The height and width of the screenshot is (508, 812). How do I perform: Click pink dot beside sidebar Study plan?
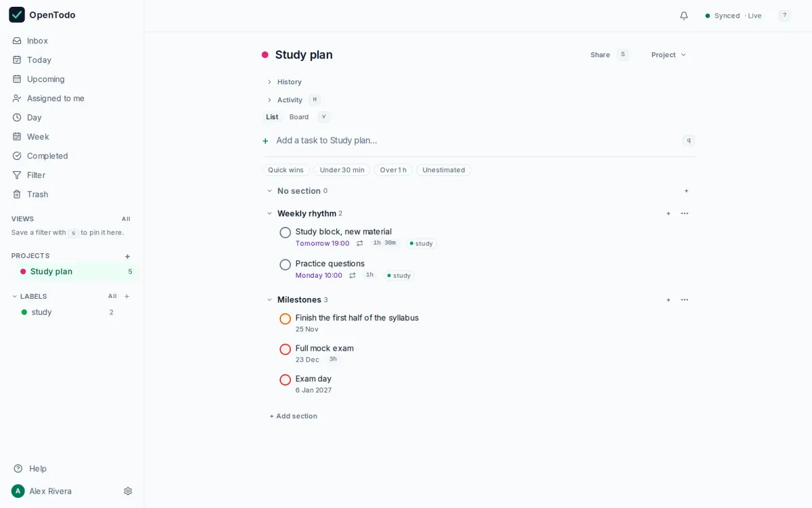click(23, 272)
